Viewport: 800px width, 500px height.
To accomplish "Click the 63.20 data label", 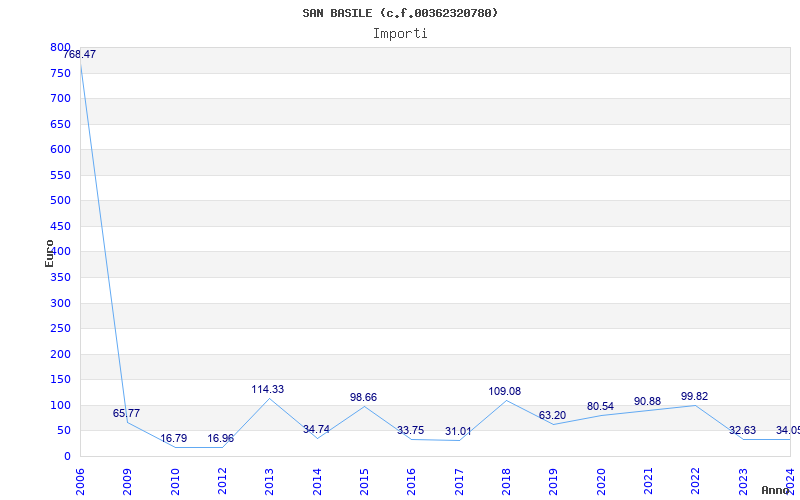I will [552, 415].
